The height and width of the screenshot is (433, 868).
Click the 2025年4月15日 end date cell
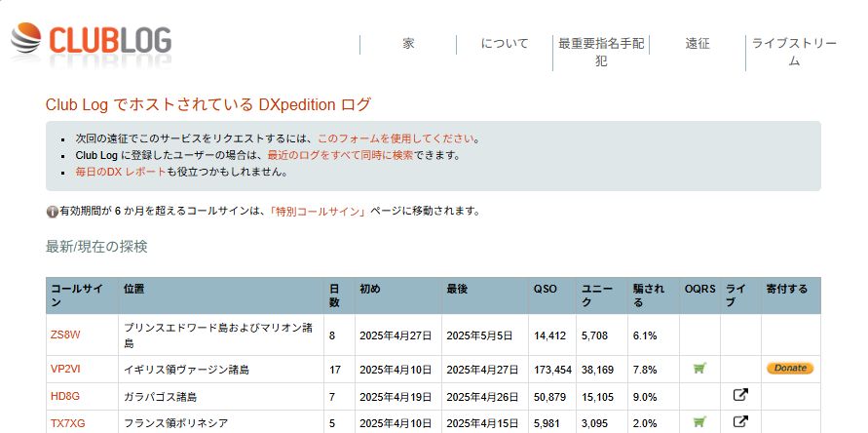485,423
